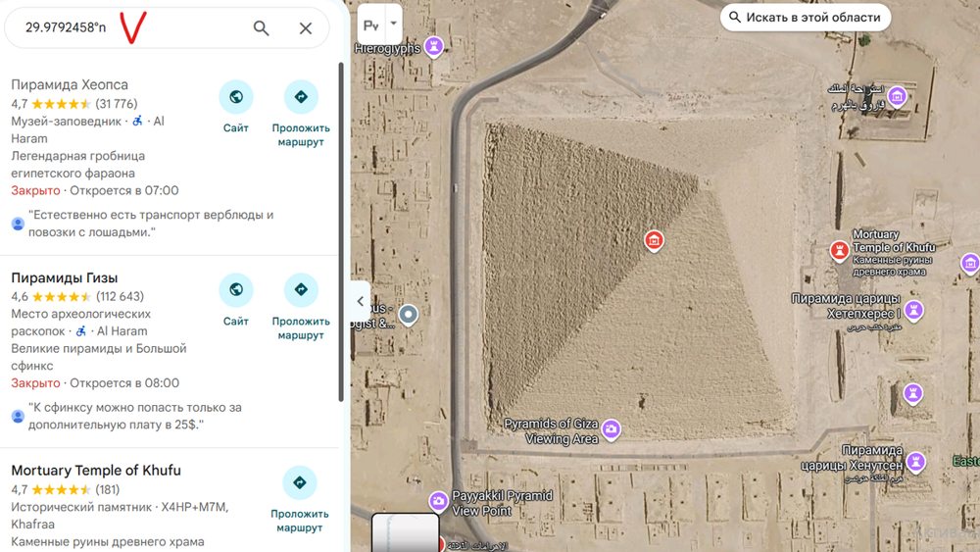Click the results list scrollbar
Screen dimensions: 980x552
tap(341, 231)
